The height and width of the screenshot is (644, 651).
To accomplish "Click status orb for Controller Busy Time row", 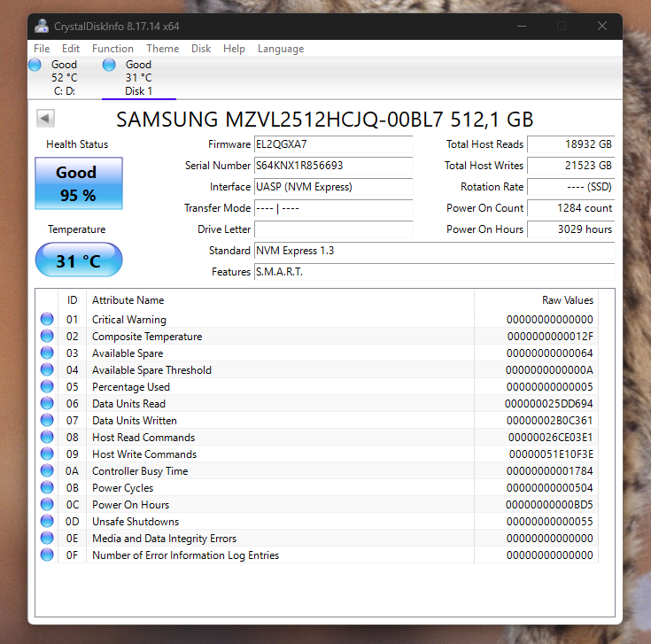I will (47, 470).
